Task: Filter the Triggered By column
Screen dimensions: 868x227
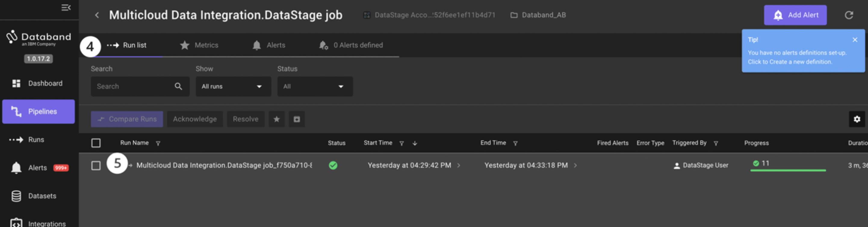Action: click(x=716, y=143)
